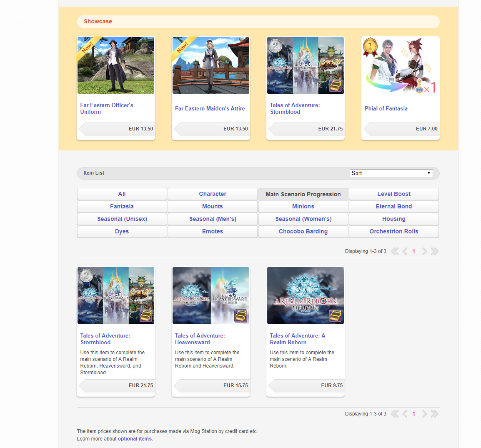
Task: Click silver rank 2 medal on showcase Stormblood
Action: coord(276,46)
